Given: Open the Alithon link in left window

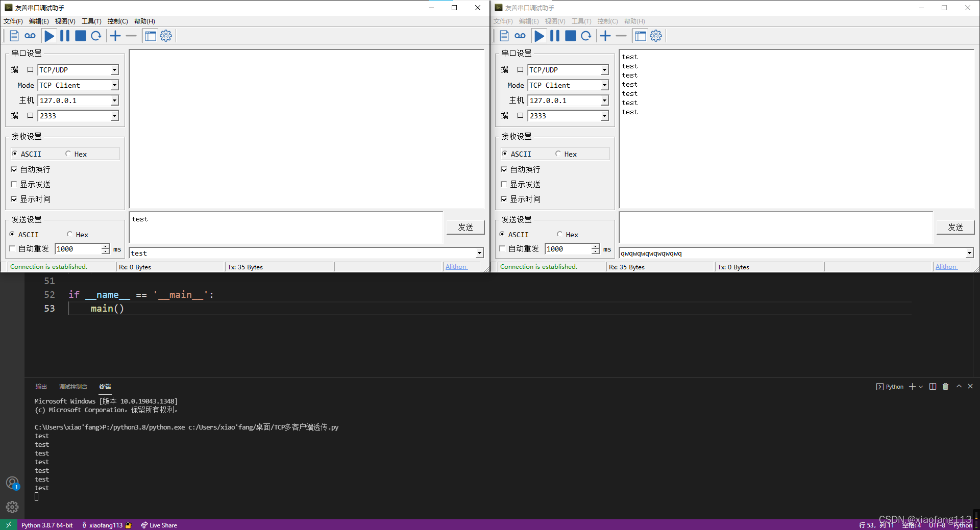Looking at the screenshot, I should [x=456, y=267].
